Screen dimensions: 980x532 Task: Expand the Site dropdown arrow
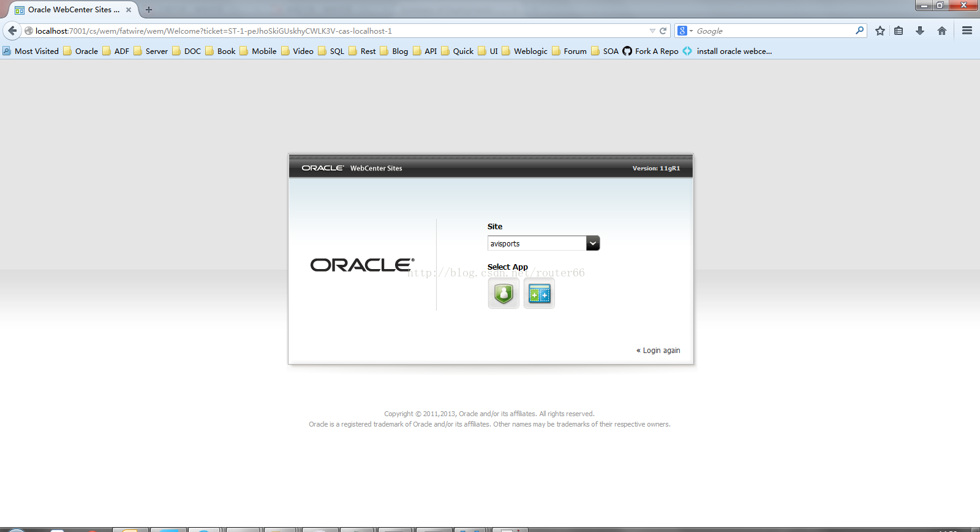pyautogui.click(x=593, y=243)
